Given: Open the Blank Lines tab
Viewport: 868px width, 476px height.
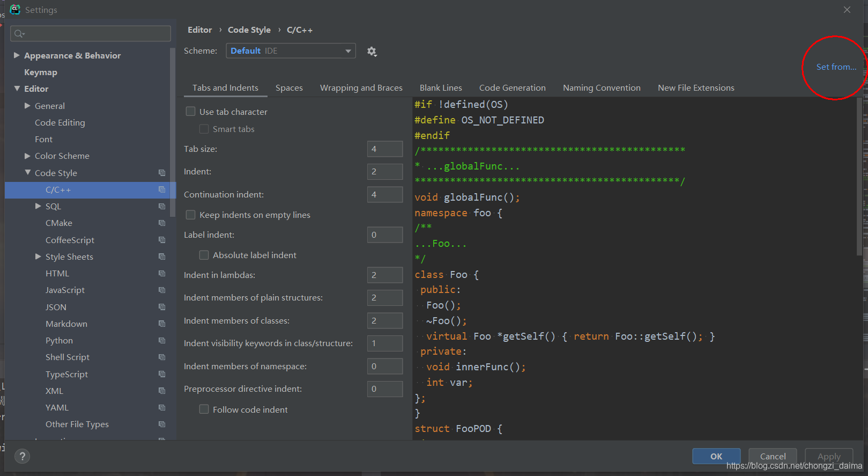Looking at the screenshot, I should click(x=441, y=87).
